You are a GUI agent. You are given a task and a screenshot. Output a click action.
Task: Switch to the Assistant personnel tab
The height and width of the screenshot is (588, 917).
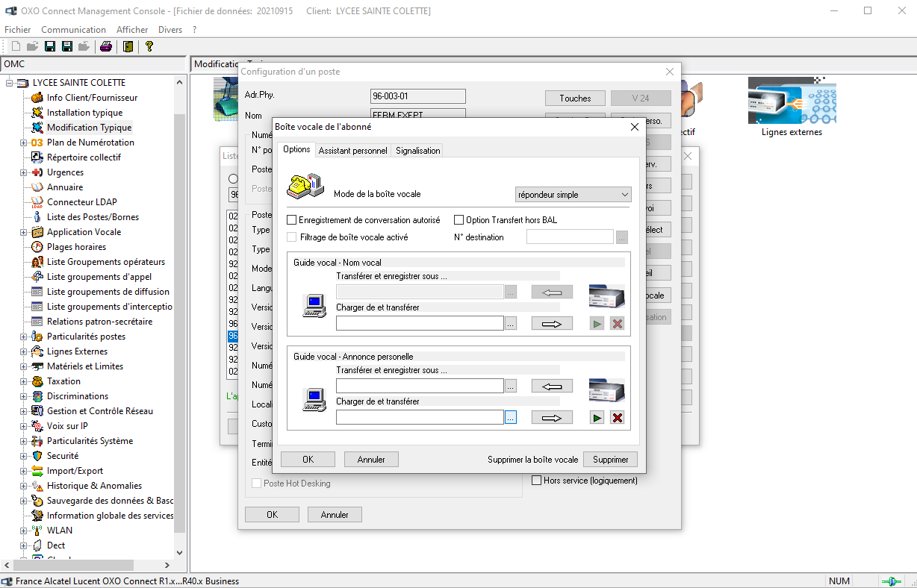pos(352,151)
